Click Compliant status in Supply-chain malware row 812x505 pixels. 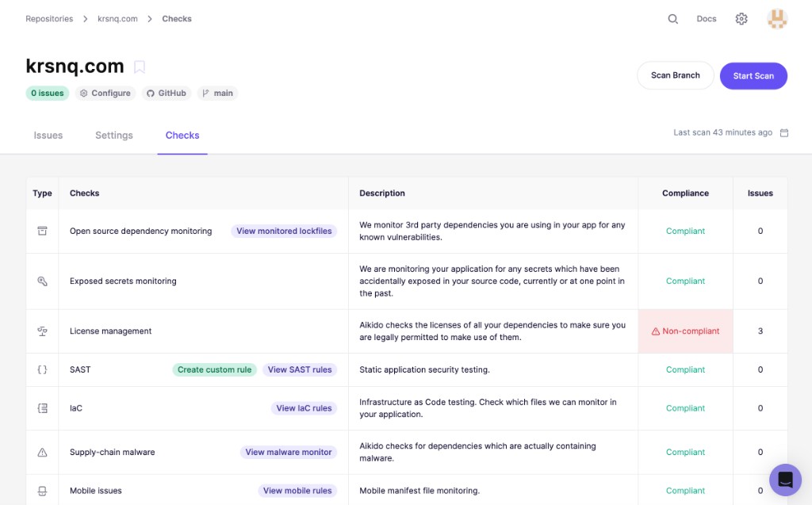[685, 452]
